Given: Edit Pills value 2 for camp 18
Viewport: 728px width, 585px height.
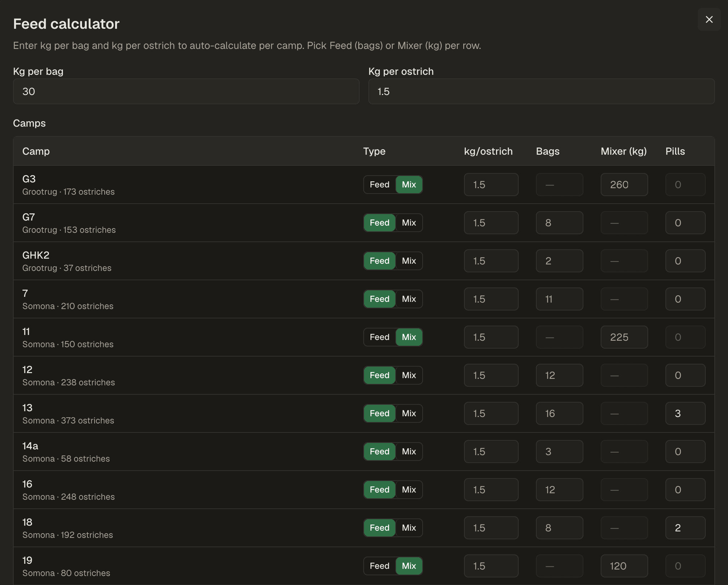Looking at the screenshot, I should (685, 528).
